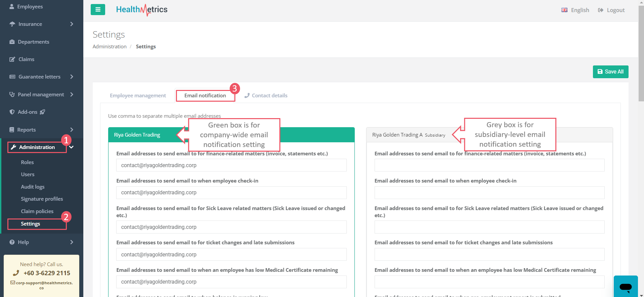Expand the Insurance submenu chevron
This screenshot has height=297, width=644.
72,24
